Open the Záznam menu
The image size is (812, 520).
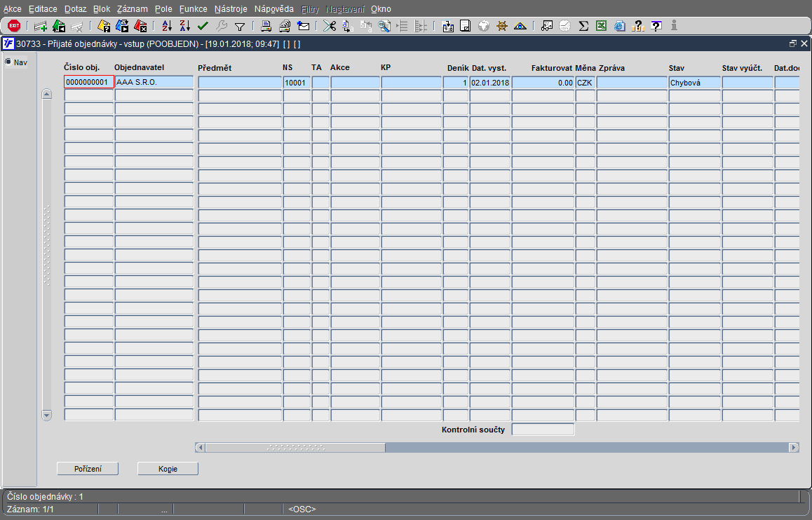[133, 9]
